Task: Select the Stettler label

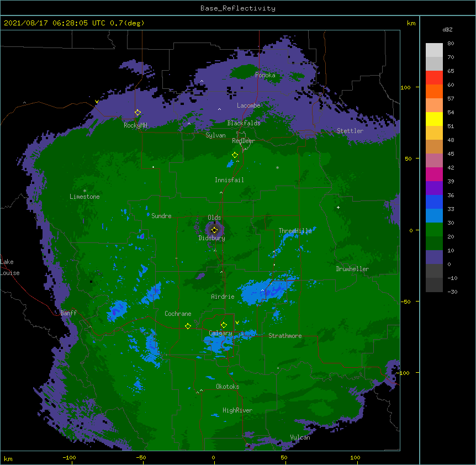Action: coord(350,131)
